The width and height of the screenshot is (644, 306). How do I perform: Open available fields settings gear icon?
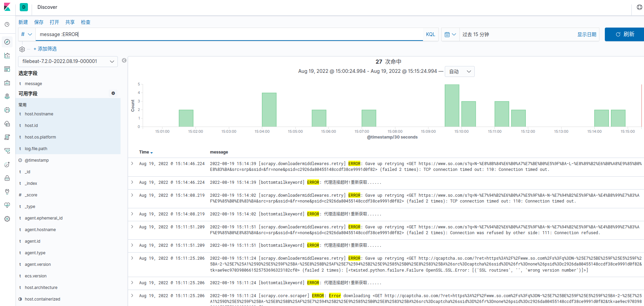113,93
